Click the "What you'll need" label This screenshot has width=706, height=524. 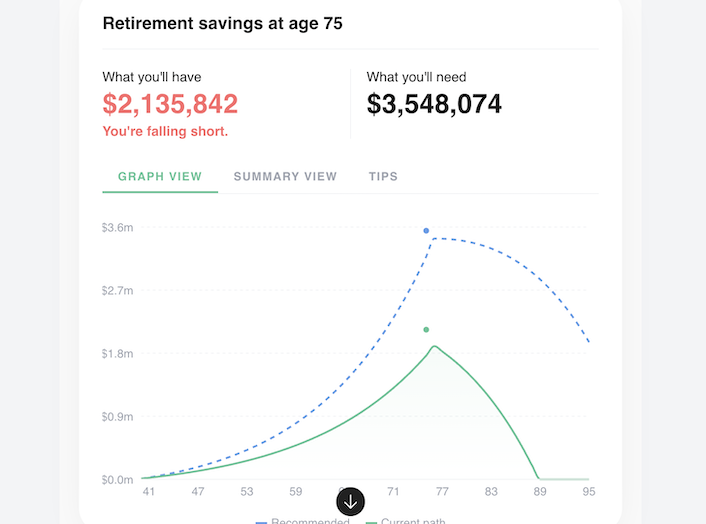point(416,77)
